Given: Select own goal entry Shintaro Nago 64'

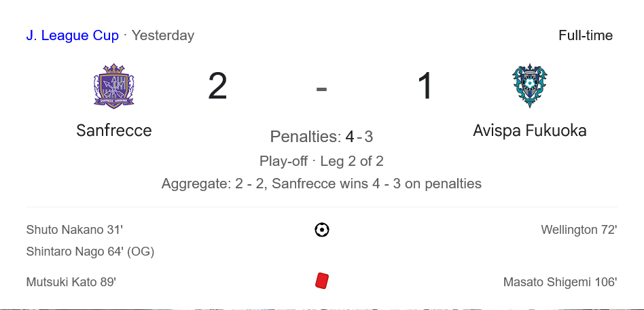Looking at the screenshot, I should (90, 252).
